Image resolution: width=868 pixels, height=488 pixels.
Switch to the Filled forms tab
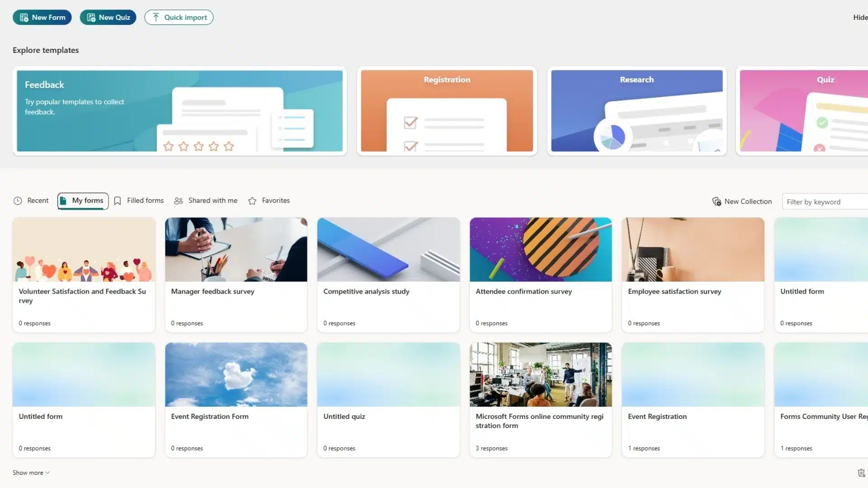(139, 201)
